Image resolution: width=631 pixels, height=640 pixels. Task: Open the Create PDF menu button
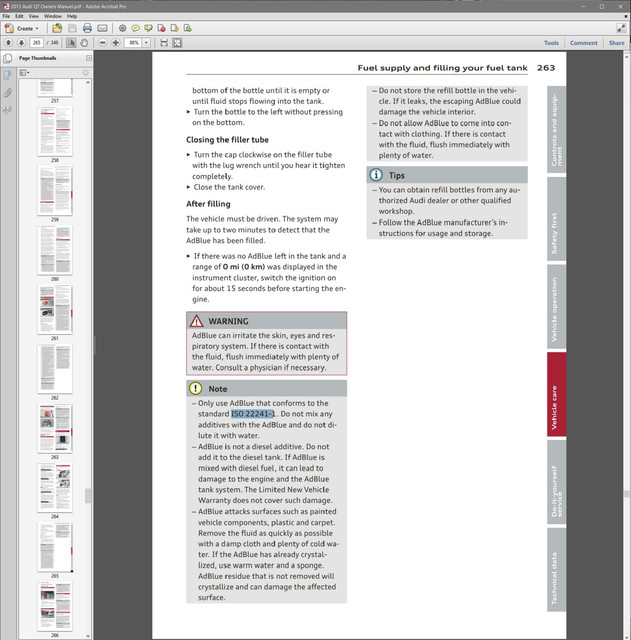(x=22, y=28)
